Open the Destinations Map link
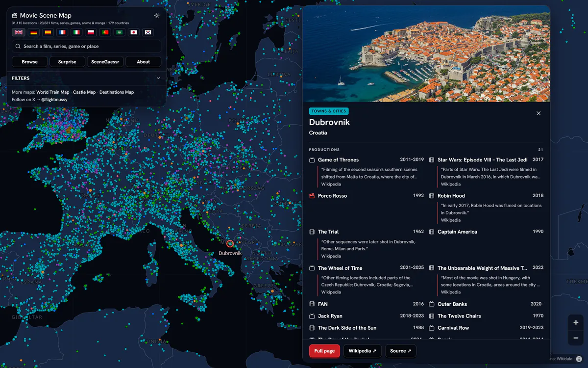This screenshot has height=368, width=588. [117, 92]
